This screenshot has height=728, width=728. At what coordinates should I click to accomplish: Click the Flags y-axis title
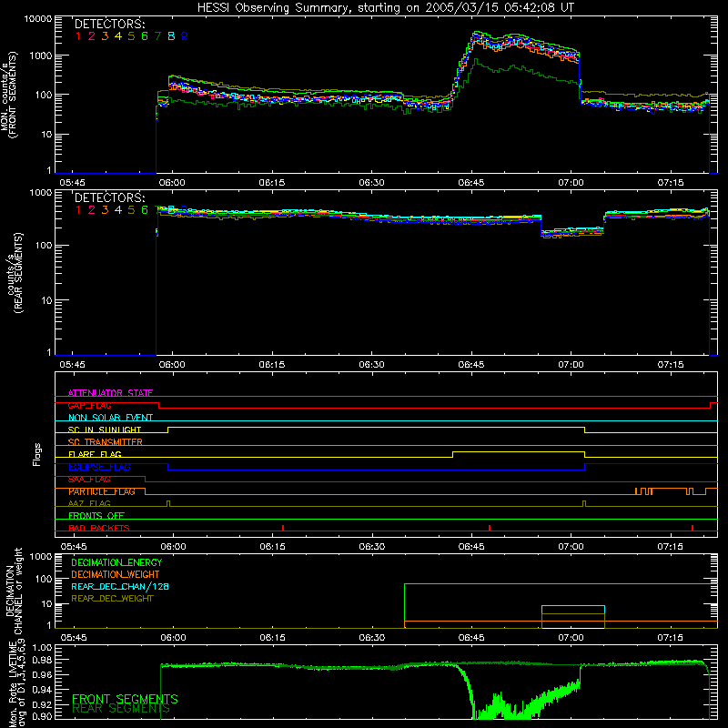point(37,454)
